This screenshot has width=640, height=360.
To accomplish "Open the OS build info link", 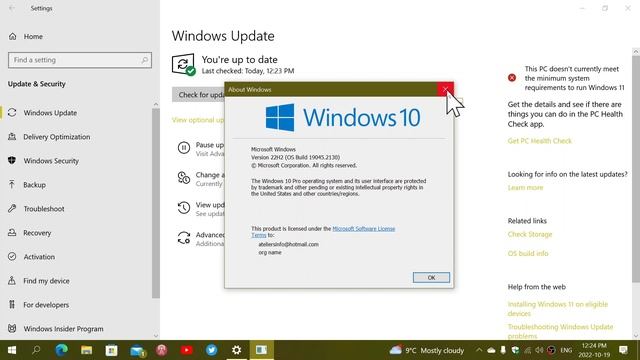I will (x=528, y=253).
